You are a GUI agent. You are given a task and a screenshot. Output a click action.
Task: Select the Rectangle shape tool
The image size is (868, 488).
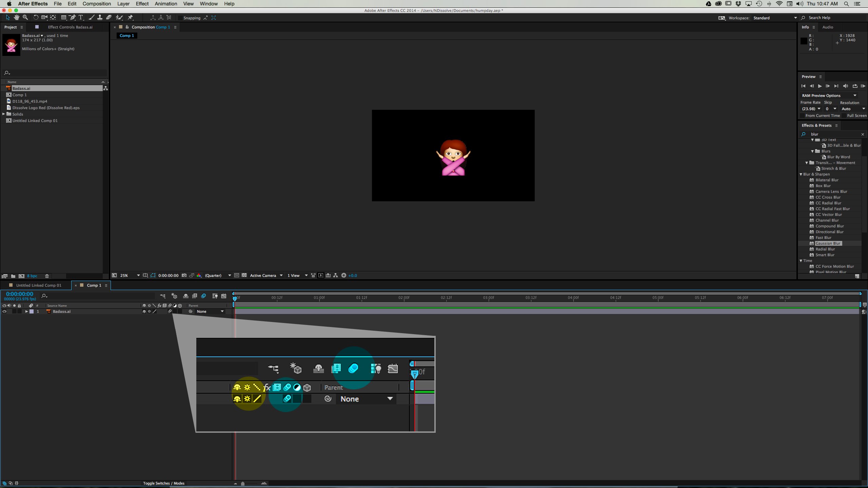point(63,17)
